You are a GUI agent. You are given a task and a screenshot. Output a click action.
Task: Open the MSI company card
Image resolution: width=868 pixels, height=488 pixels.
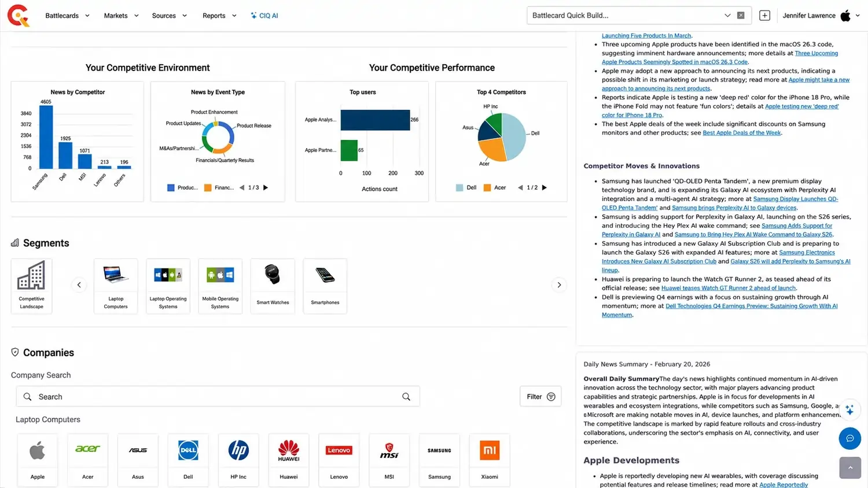coord(389,460)
